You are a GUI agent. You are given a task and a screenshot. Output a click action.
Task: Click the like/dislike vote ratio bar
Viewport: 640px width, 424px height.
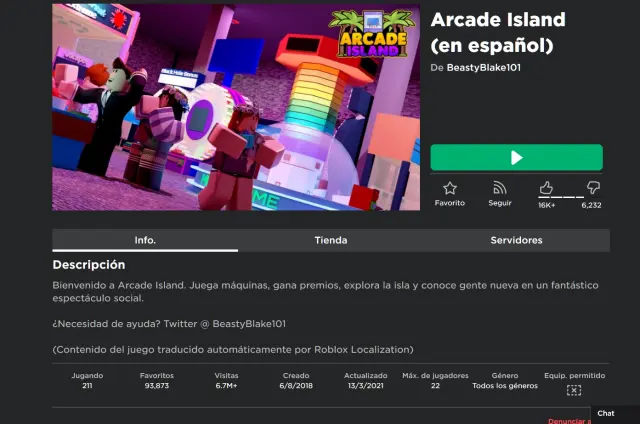pos(561,197)
